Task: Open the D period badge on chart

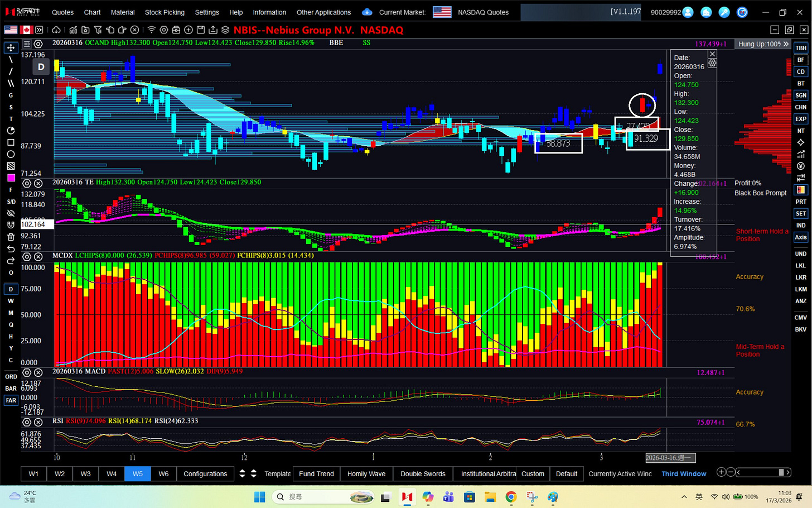Action: 41,67
